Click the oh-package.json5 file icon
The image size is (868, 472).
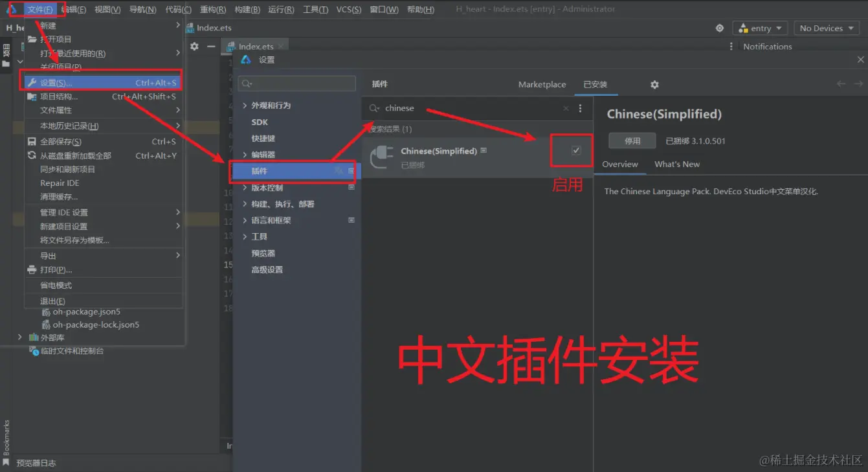[x=46, y=311]
